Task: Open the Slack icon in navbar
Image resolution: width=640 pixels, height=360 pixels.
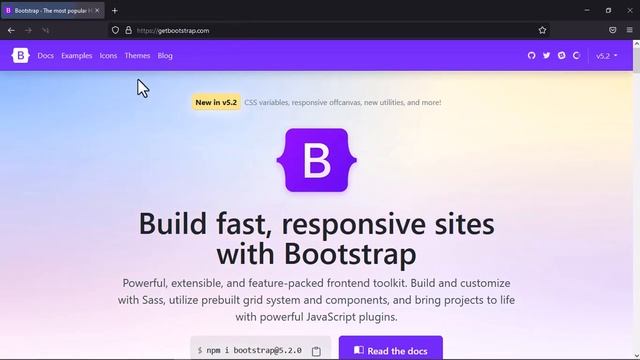Action: pyautogui.click(x=562, y=56)
